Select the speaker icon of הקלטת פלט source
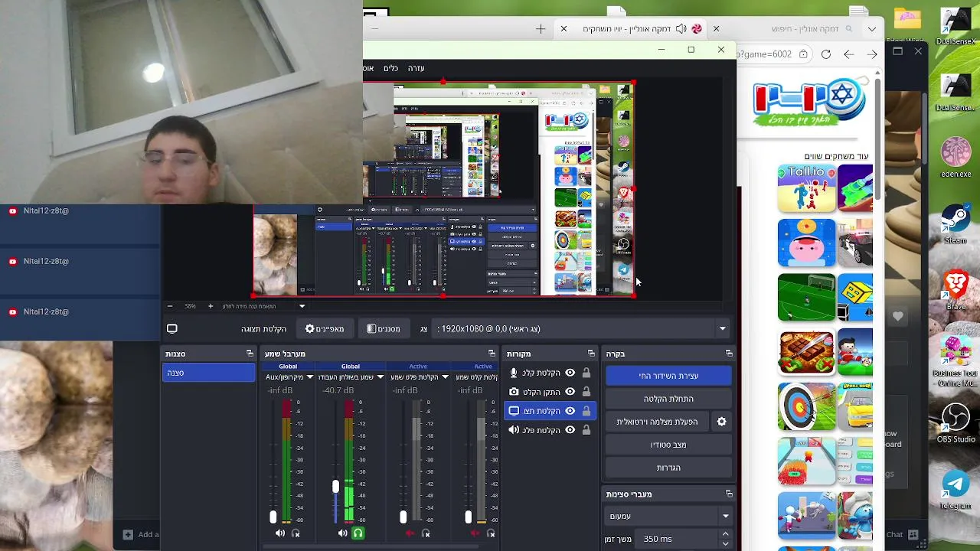Screen dimensions: 980x551 pos(514,430)
